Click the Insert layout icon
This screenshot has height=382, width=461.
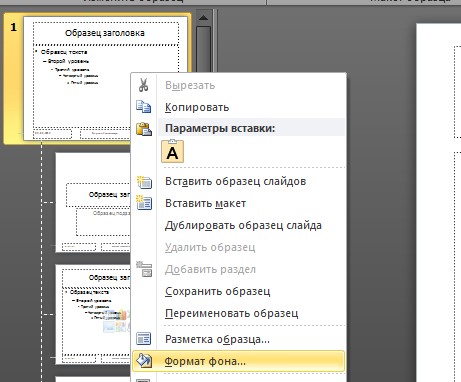click(144, 203)
